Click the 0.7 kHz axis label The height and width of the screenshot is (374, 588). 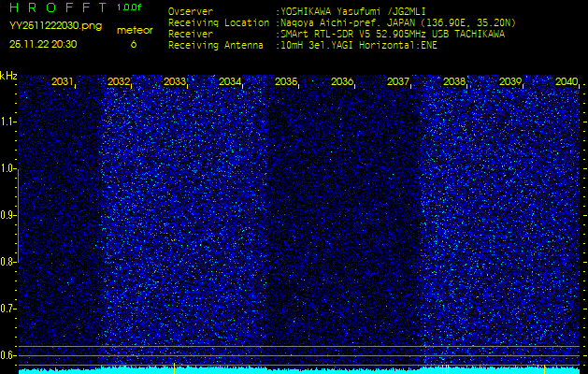[x=8, y=309]
